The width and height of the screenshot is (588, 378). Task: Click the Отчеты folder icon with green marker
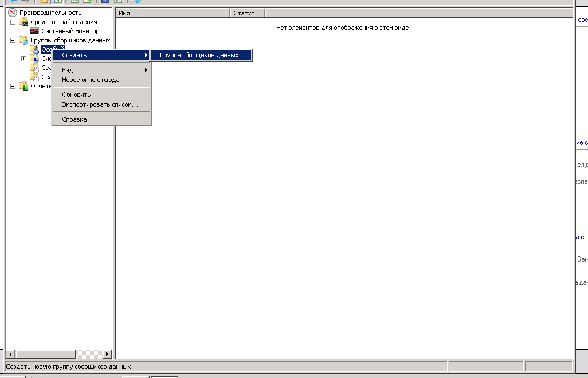pos(23,86)
